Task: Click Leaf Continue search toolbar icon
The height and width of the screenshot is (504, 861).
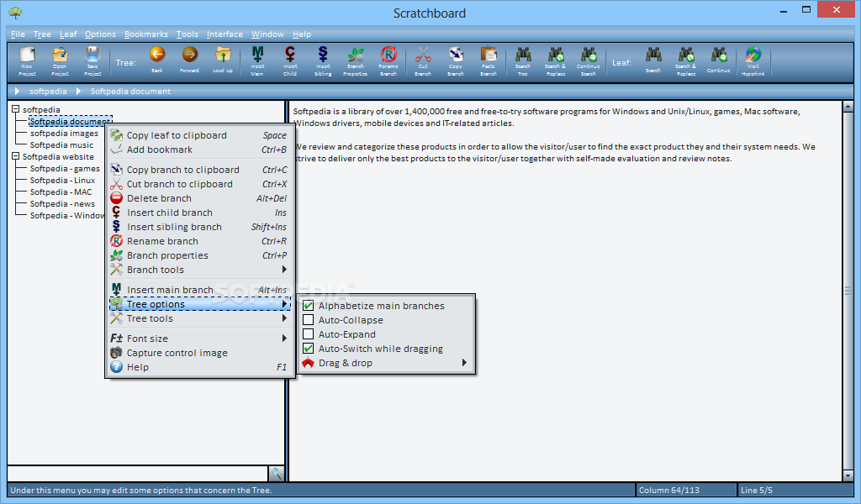Action: (x=718, y=60)
